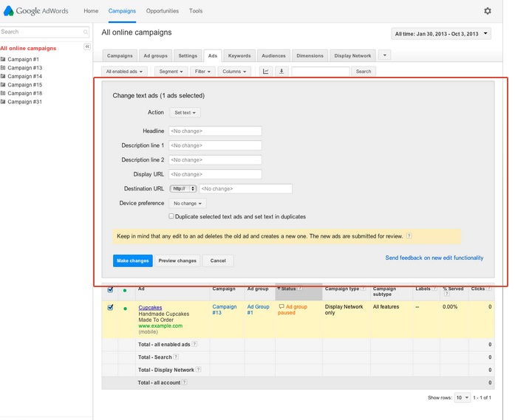Switch to the Audiences tab
This screenshot has width=515, height=420.
click(x=273, y=56)
